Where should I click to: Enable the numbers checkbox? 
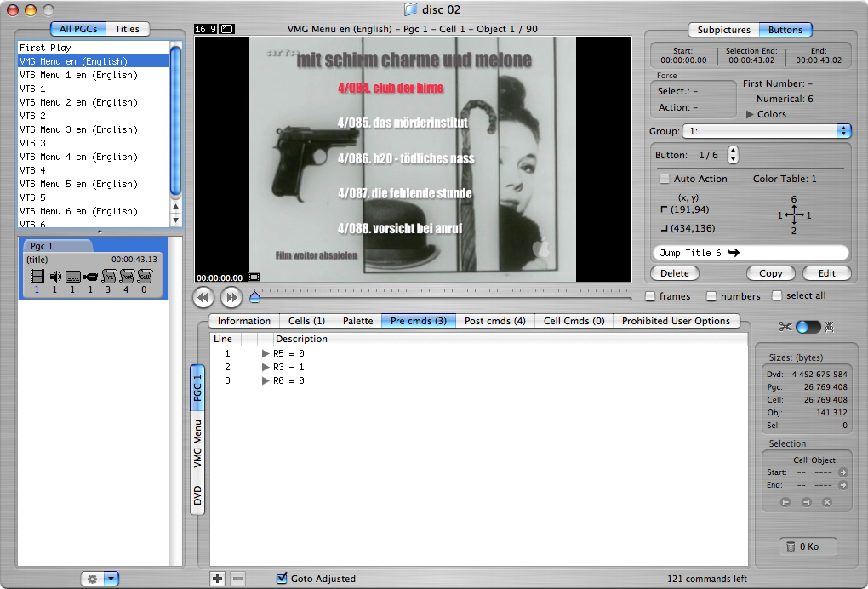click(711, 296)
